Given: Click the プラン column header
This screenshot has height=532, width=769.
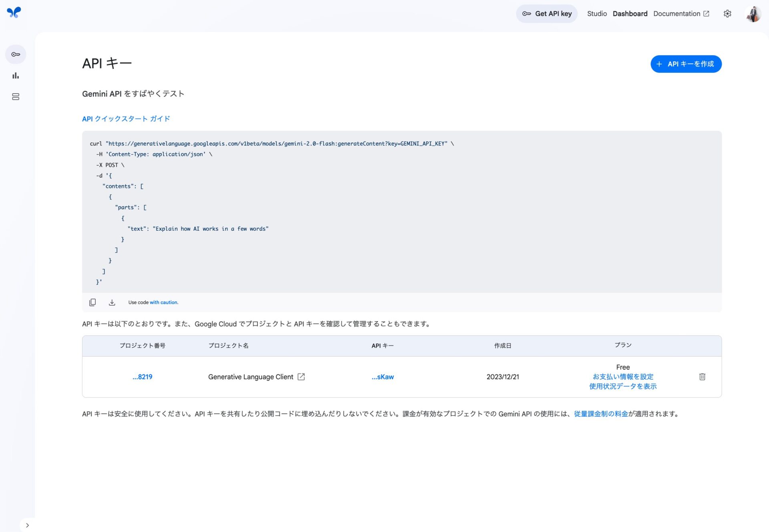Looking at the screenshot, I should tap(623, 345).
